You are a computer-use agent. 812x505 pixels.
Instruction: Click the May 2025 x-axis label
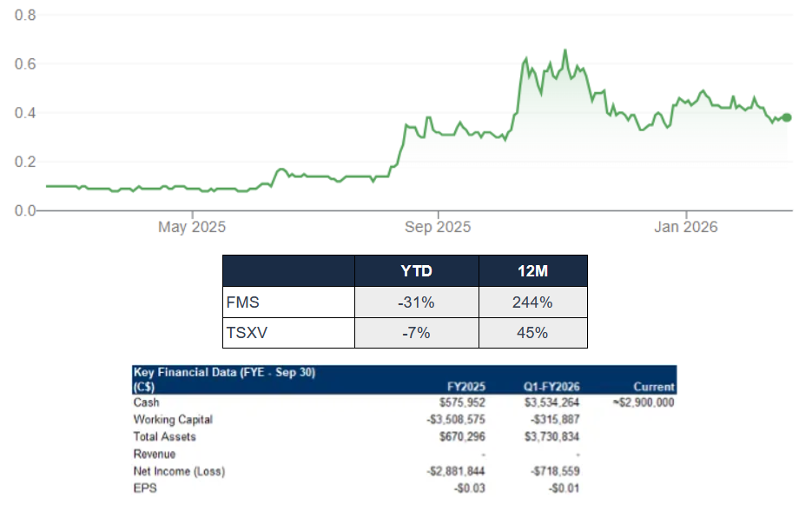pyautogui.click(x=191, y=228)
